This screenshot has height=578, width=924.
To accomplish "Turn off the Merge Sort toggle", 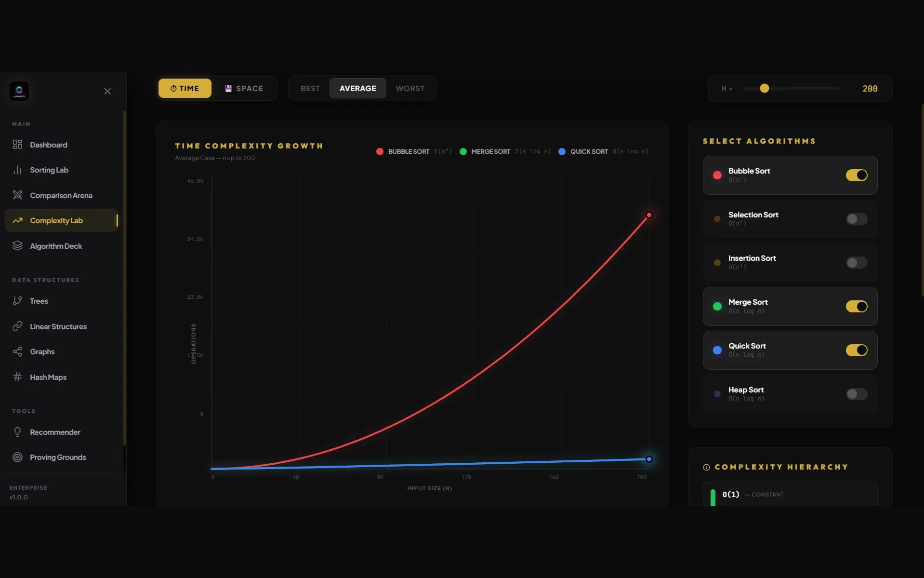I will [x=857, y=306].
